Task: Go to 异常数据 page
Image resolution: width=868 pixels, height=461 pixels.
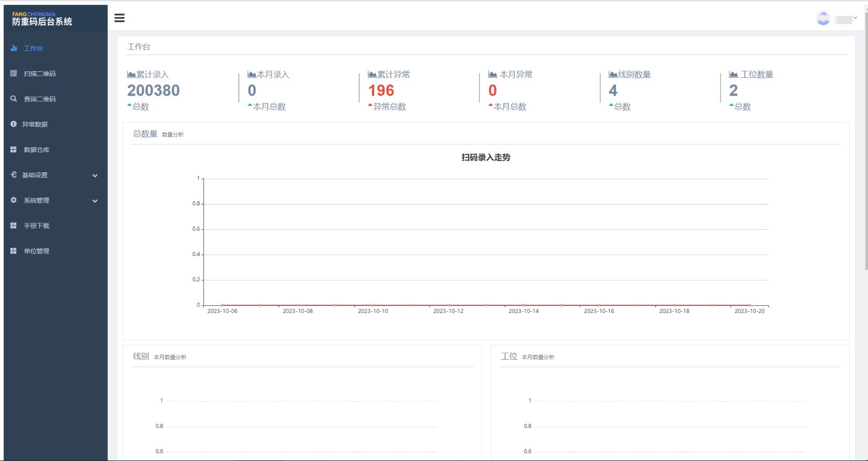Action: pos(35,125)
